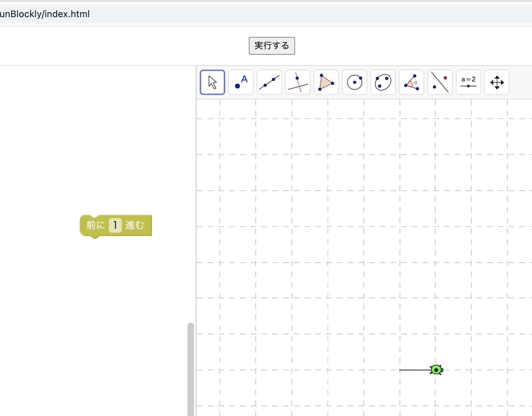Image resolution: width=532 pixels, height=416 pixels.
Task: Click the 前に text on the olive block
Action: [x=95, y=225]
